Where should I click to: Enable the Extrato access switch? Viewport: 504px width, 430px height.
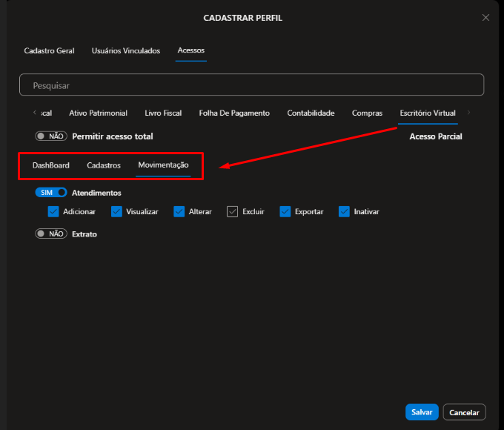click(51, 234)
